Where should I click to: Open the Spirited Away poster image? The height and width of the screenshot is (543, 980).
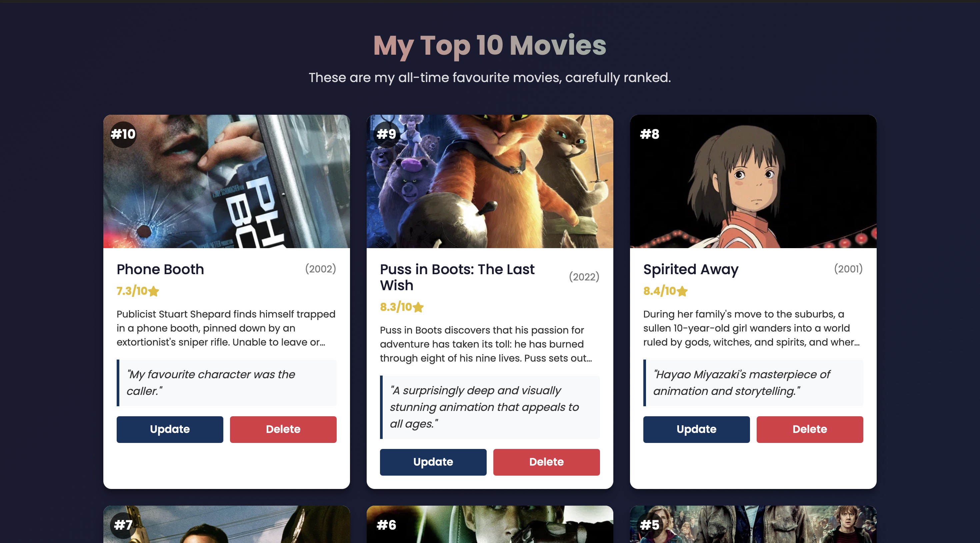coord(753,181)
